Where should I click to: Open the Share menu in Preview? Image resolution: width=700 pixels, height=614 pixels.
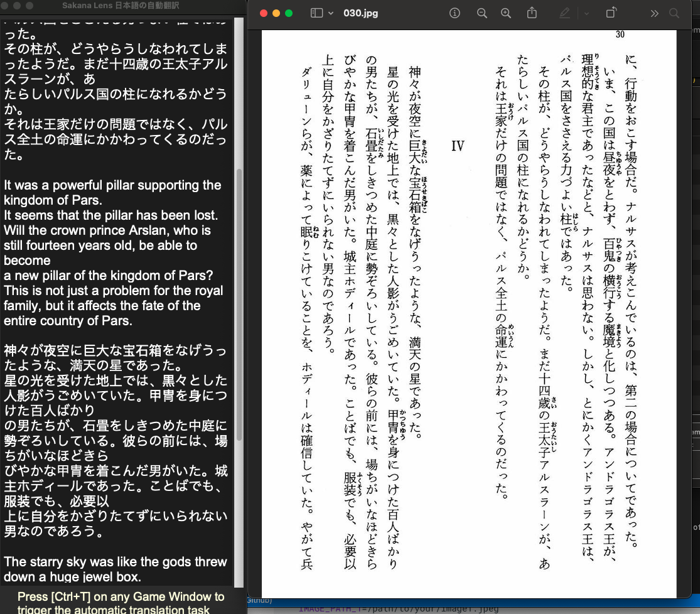[x=532, y=13]
